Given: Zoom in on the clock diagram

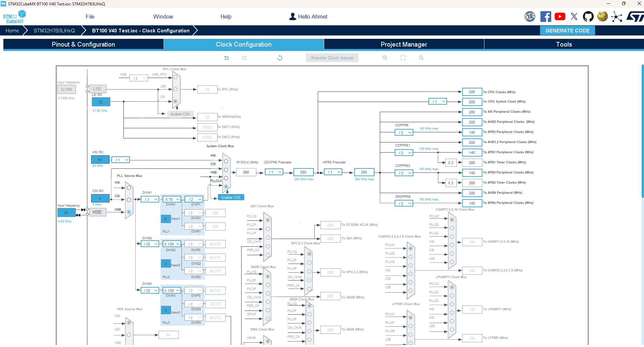Looking at the screenshot, I should click(x=385, y=58).
